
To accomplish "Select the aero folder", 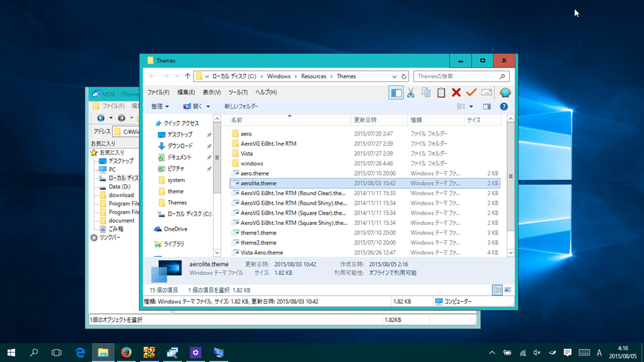I will click(x=246, y=134).
